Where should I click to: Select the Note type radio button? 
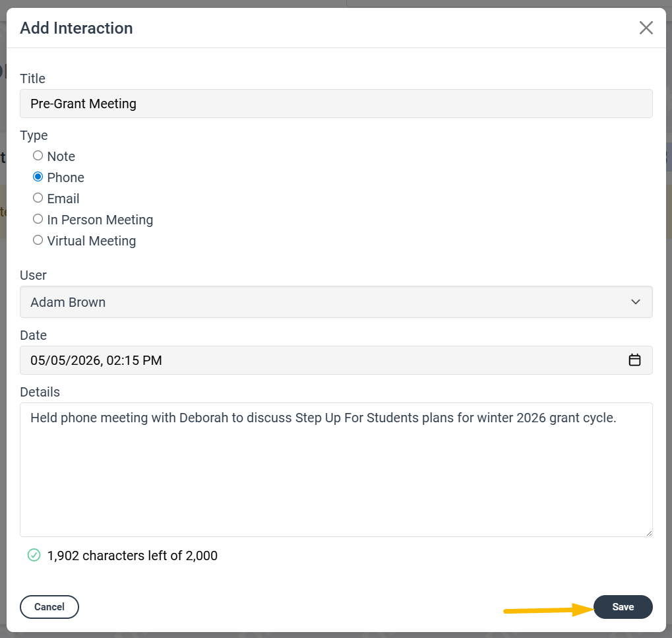coord(38,156)
